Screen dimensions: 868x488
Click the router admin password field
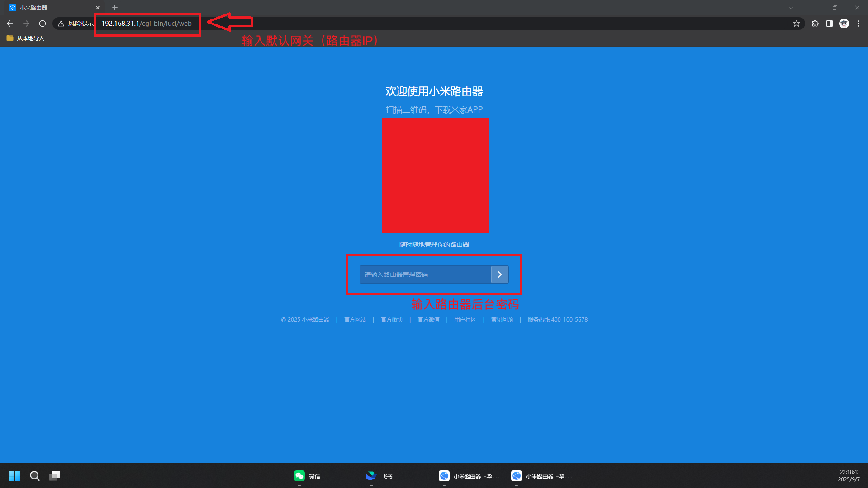pos(425,275)
